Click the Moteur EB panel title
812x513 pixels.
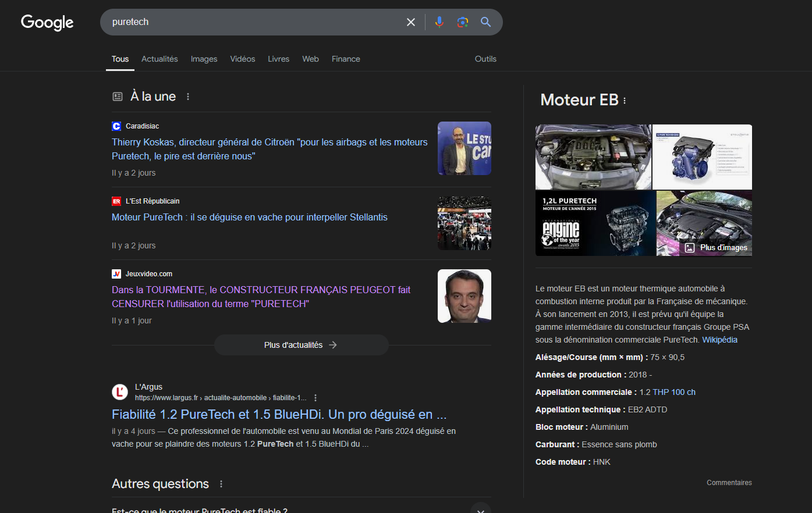coord(579,100)
